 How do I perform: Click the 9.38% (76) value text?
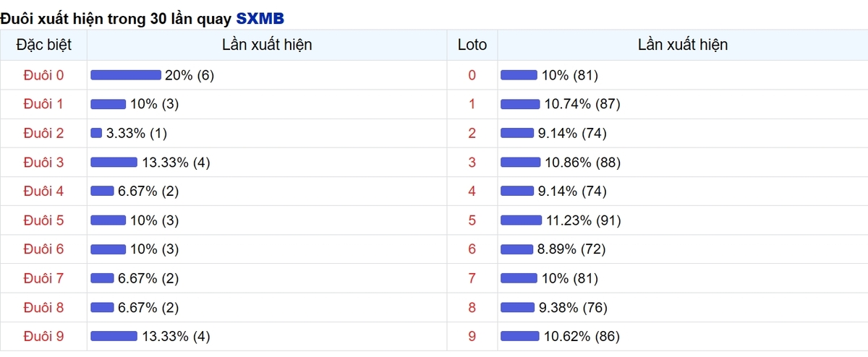pos(571,307)
